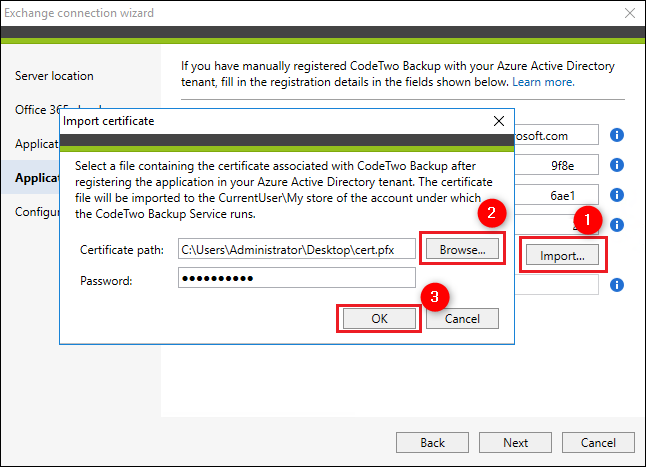Select the third wizard step, non-bold Applicat...
Image resolution: width=646 pixels, height=467 pixels.
(37, 144)
